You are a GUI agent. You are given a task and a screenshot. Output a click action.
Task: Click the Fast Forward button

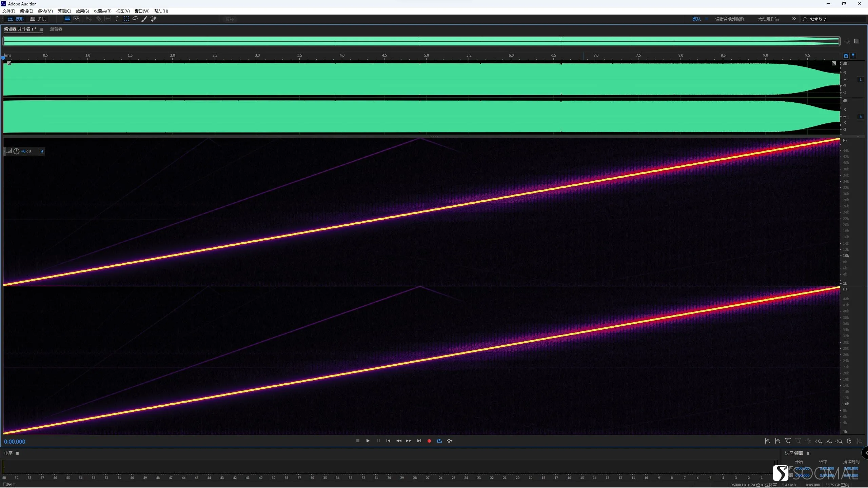click(409, 441)
